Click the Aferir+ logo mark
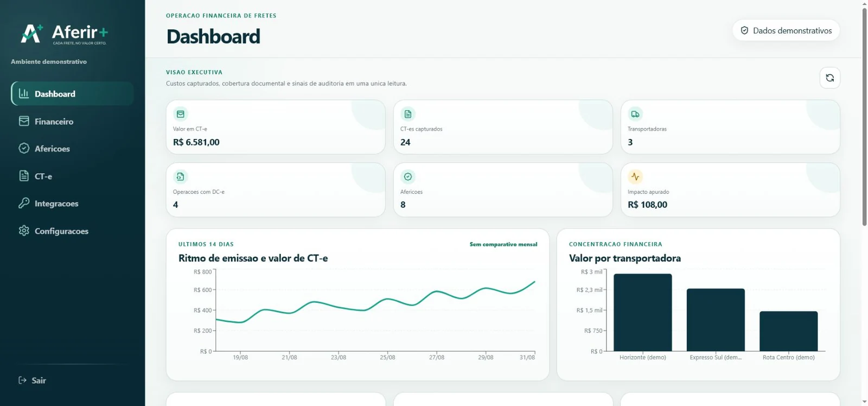 click(32, 34)
